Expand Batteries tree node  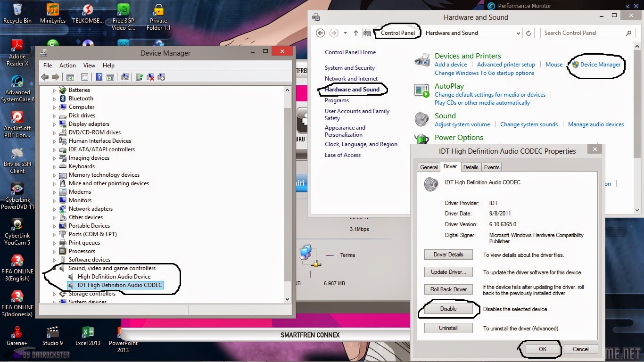54,90
